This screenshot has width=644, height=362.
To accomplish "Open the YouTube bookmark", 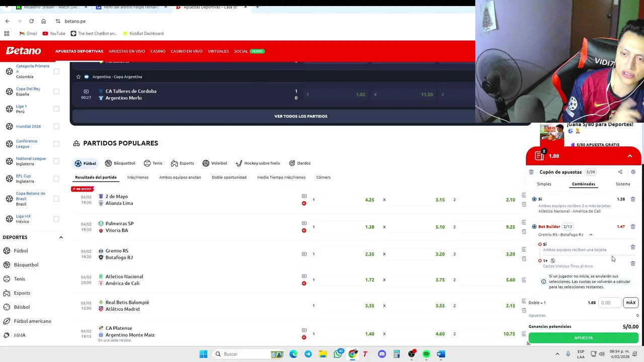I will [x=54, y=33].
